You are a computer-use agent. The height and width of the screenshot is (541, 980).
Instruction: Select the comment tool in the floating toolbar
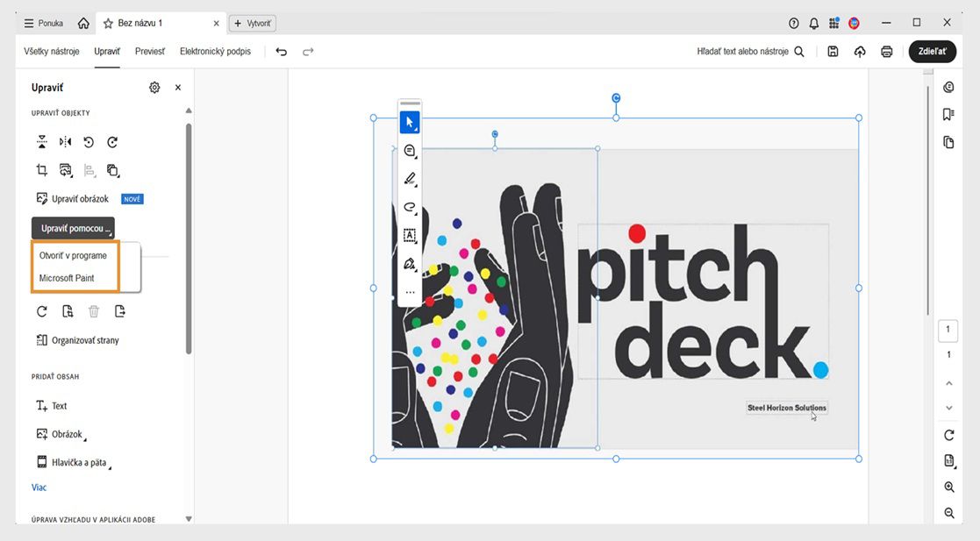pyautogui.click(x=410, y=151)
